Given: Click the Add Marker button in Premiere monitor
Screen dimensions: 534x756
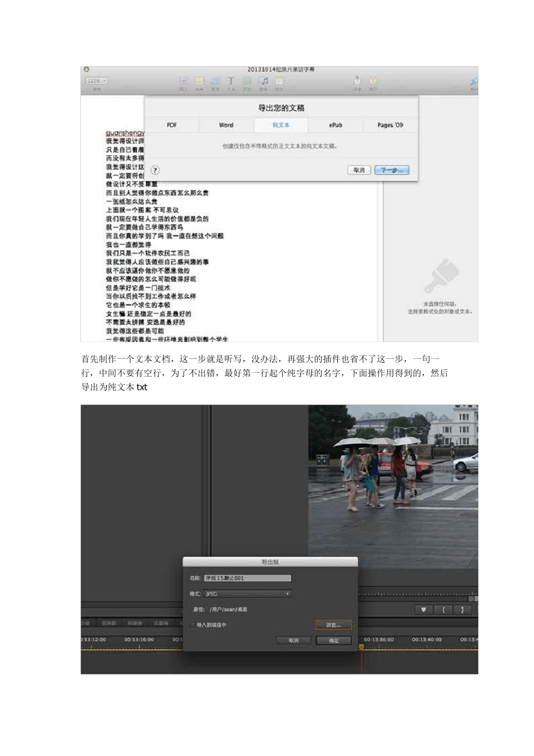Looking at the screenshot, I should tap(423, 610).
